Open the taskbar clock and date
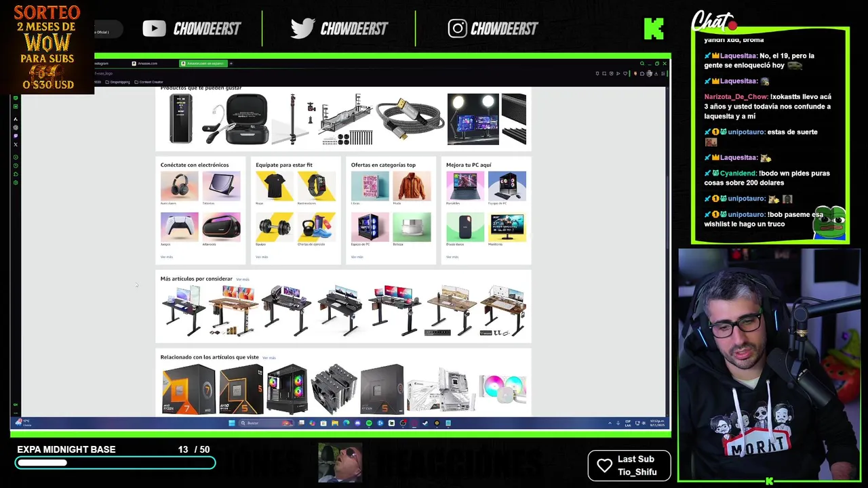868x488 pixels. pyautogui.click(x=657, y=423)
